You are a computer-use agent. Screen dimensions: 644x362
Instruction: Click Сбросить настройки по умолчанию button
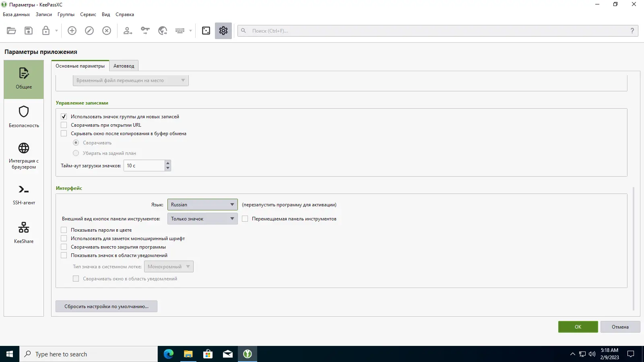pos(106,306)
